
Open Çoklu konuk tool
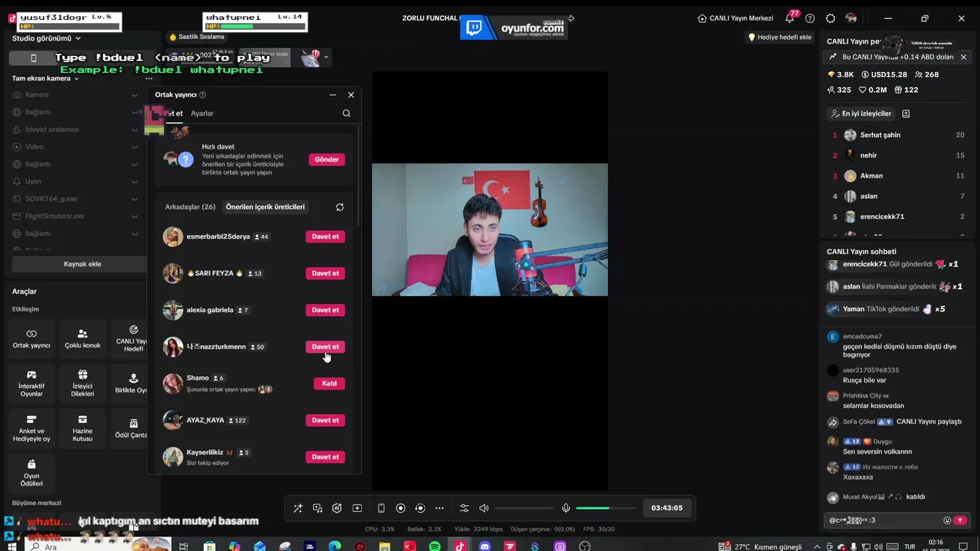click(x=83, y=339)
